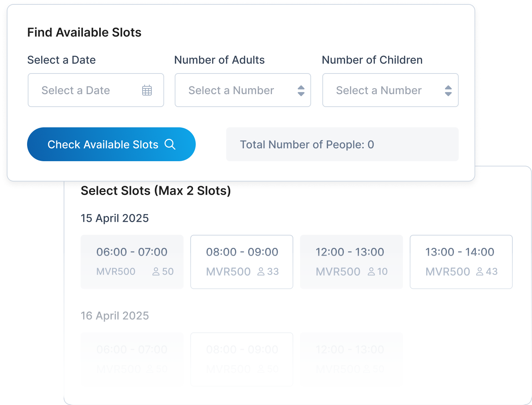Select the 06:00 - 07:00 slot on 15 April

(x=132, y=261)
